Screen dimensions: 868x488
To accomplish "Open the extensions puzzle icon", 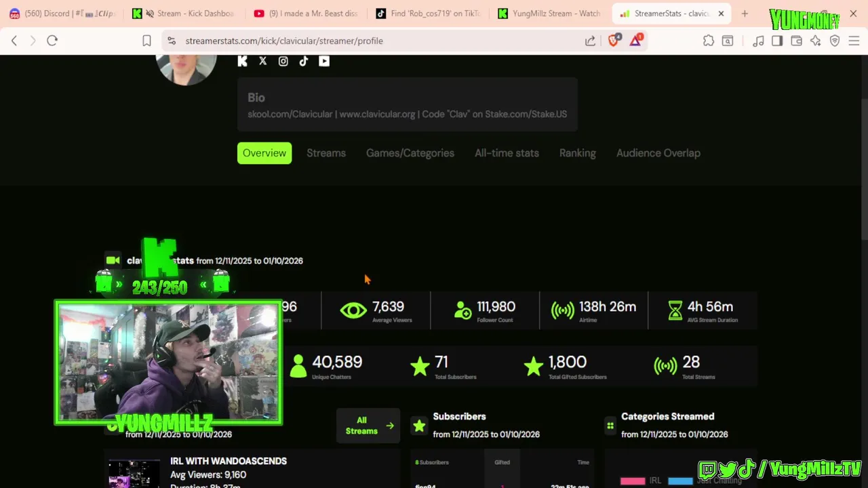I will pos(709,41).
